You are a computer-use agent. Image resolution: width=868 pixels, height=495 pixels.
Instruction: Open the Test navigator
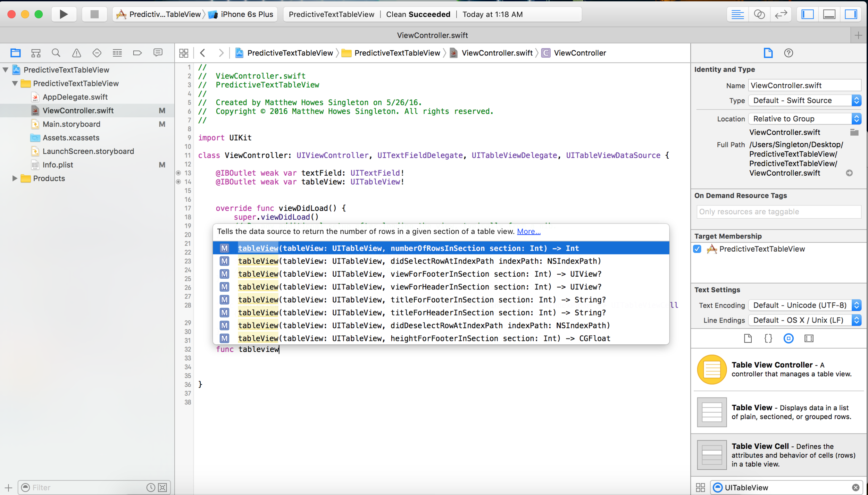point(97,53)
